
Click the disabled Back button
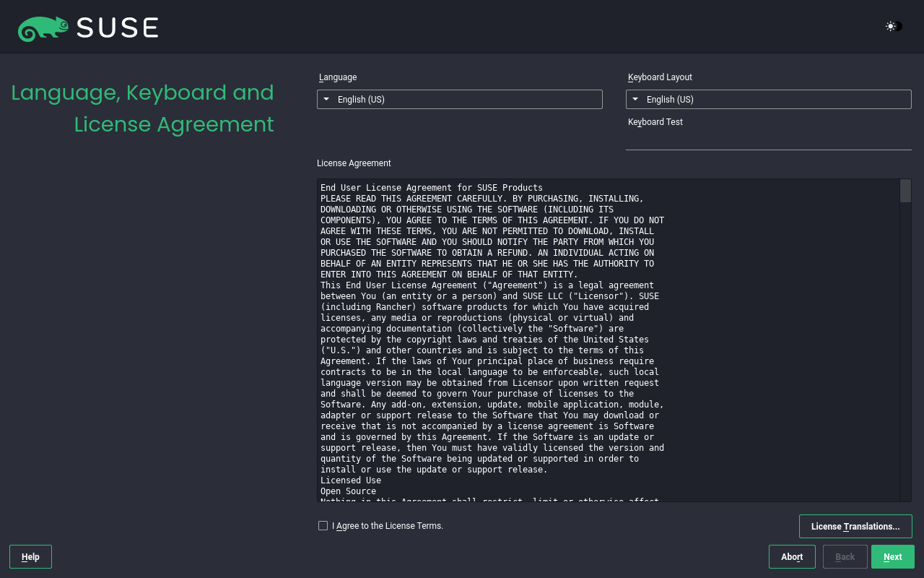[845, 557]
